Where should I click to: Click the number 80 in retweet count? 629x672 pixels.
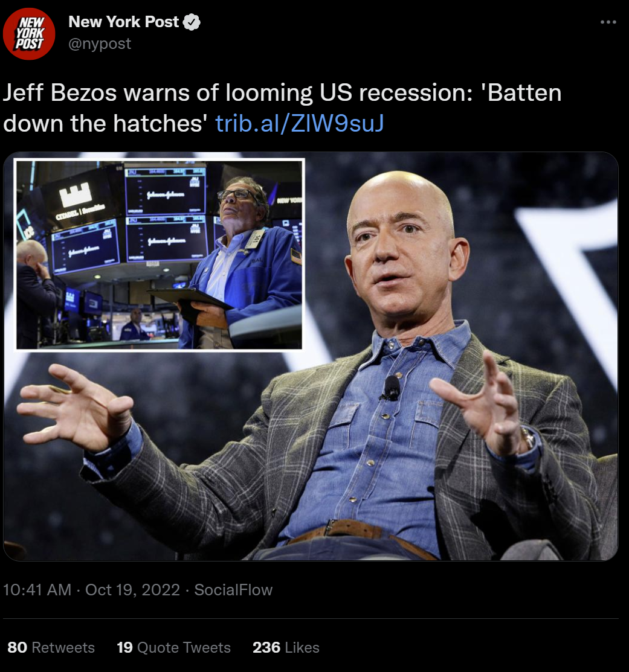(17, 647)
